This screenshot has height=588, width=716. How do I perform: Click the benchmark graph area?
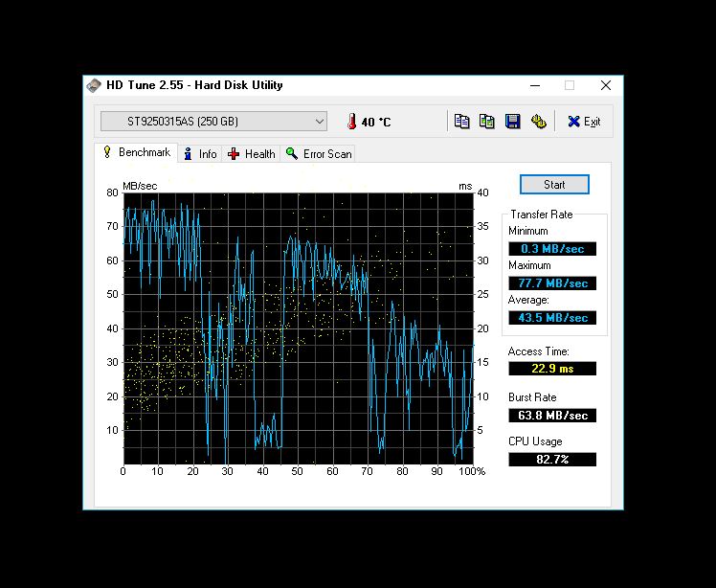[x=299, y=328]
